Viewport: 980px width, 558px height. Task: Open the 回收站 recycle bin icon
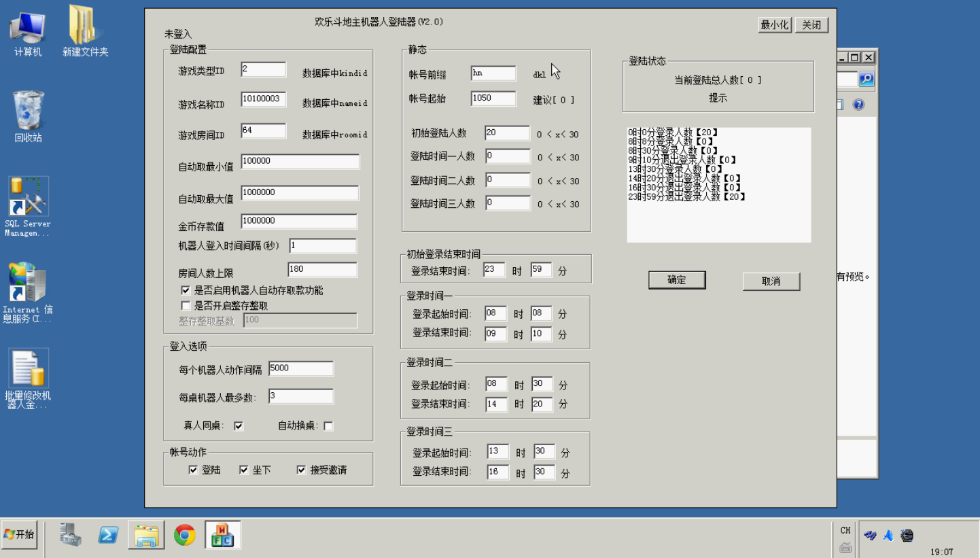28,114
